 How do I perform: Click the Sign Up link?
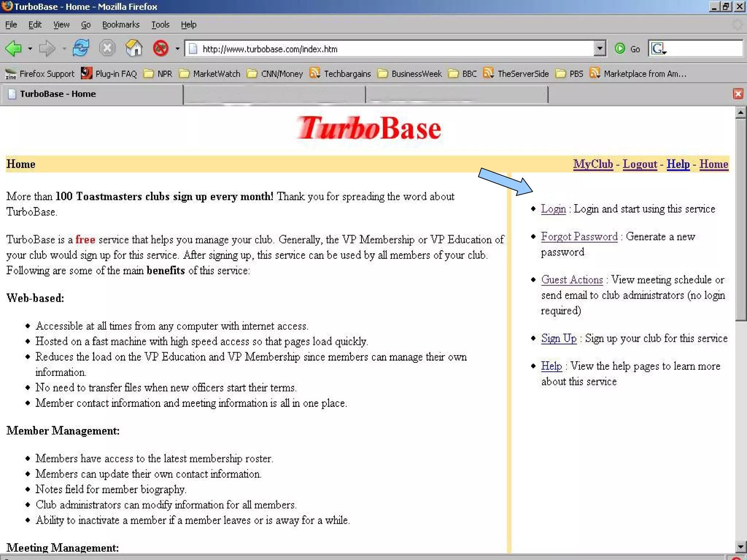click(x=558, y=338)
